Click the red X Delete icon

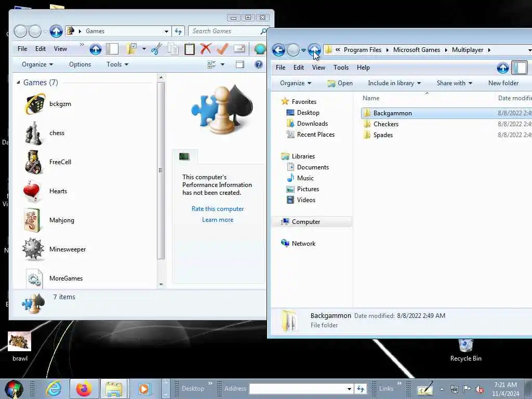click(x=206, y=49)
